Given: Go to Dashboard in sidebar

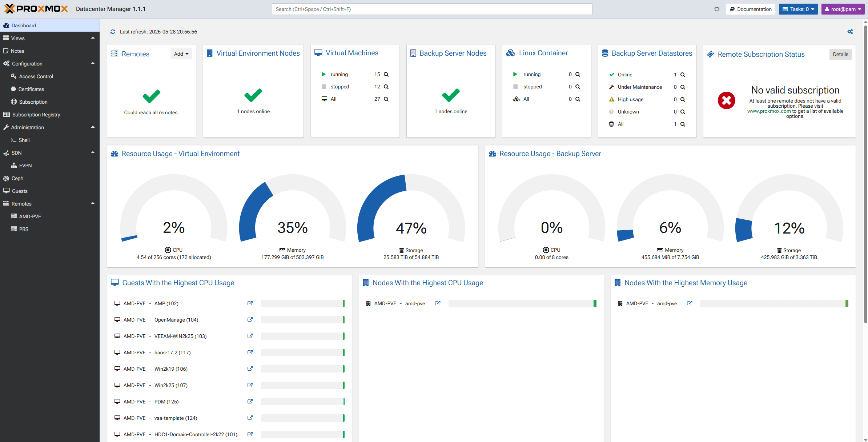Looking at the screenshot, I should 50,25.
